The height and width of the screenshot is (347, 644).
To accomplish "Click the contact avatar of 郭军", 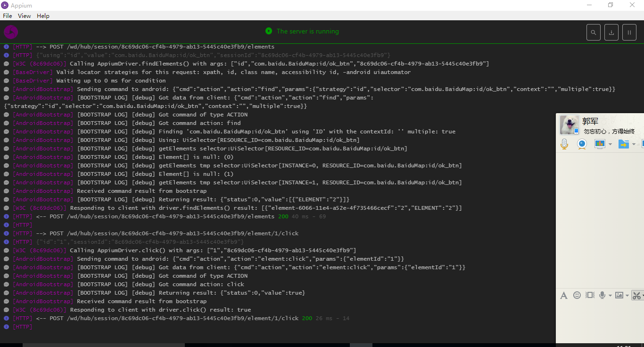I will point(569,125).
